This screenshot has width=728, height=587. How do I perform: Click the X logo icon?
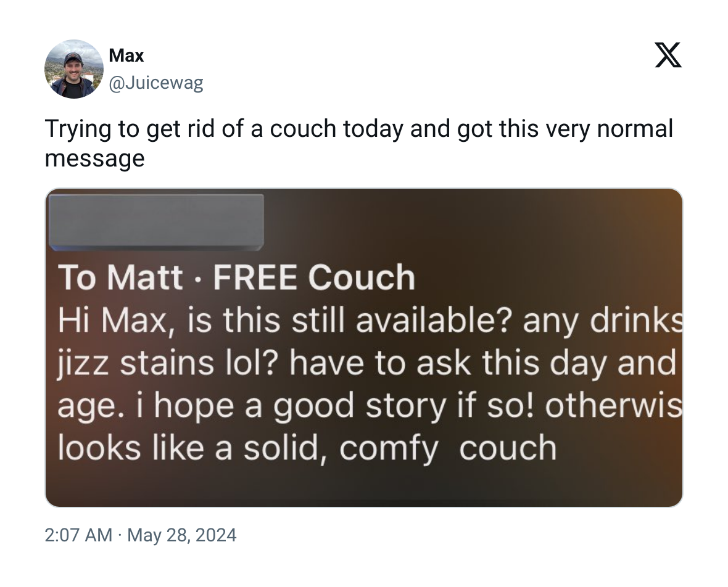[x=667, y=55]
